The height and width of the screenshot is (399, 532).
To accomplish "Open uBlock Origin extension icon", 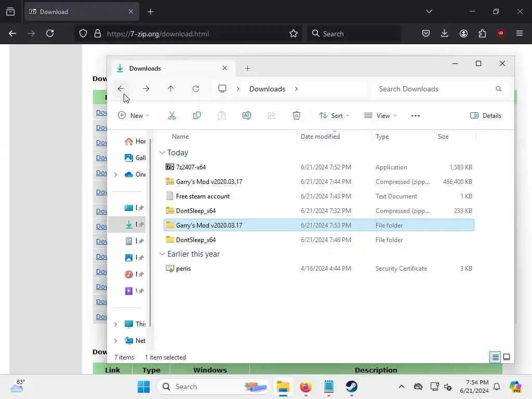I will (501, 33).
